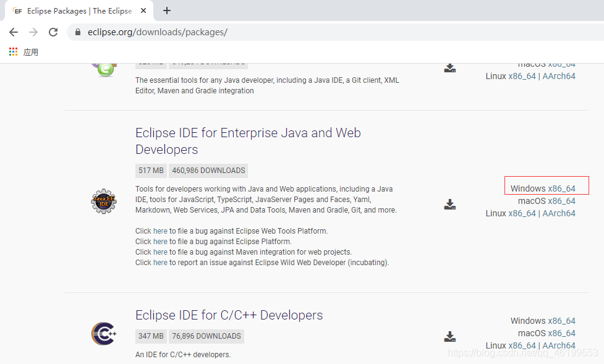604x364 pixels.
Task: Click macOS x86_64 link for Enterprise Java
Action: [x=561, y=201]
